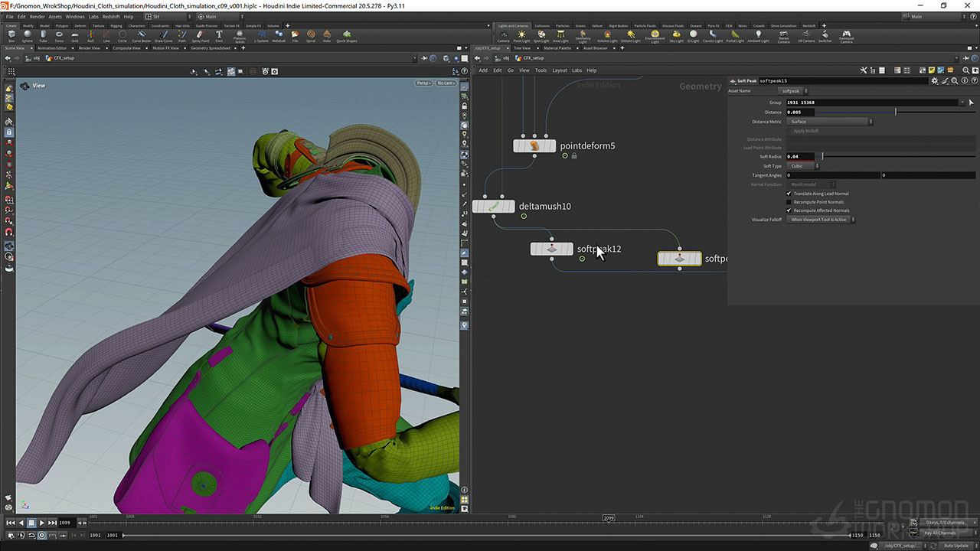Disable Translate Along Lead Normal checkbox
This screenshot has height=551, width=980.
click(789, 194)
